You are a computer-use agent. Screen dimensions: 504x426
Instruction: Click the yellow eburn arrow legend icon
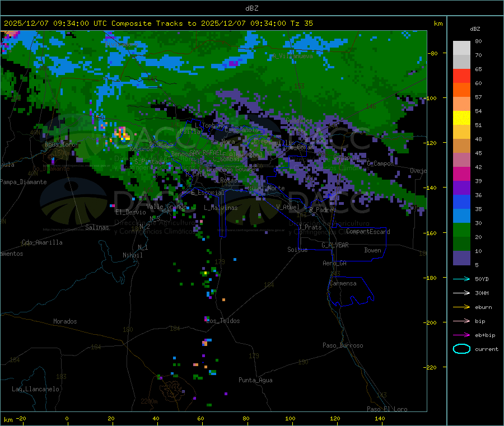[x=461, y=307]
